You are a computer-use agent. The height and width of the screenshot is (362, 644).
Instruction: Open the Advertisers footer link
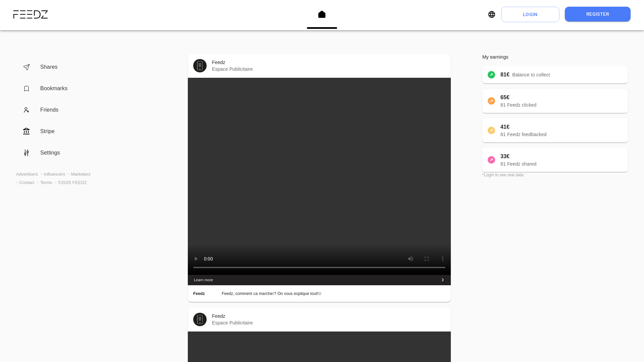click(27, 174)
